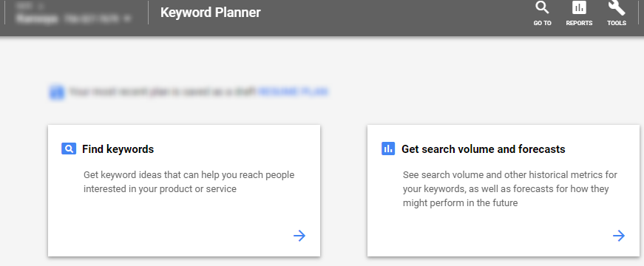
Task: Click the blurred account name in header
Action: point(38,19)
